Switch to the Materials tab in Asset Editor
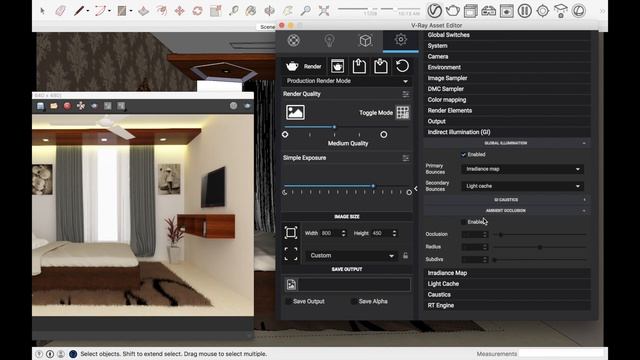The width and height of the screenshot is (640, 360). [294, 40]
